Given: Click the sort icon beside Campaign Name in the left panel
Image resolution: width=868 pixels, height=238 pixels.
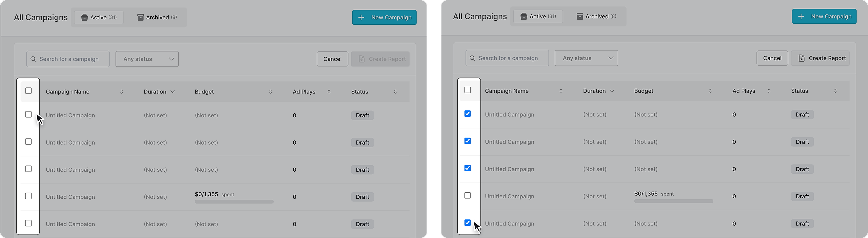Looking at the screenshot, I should click(x=122, y=92).
